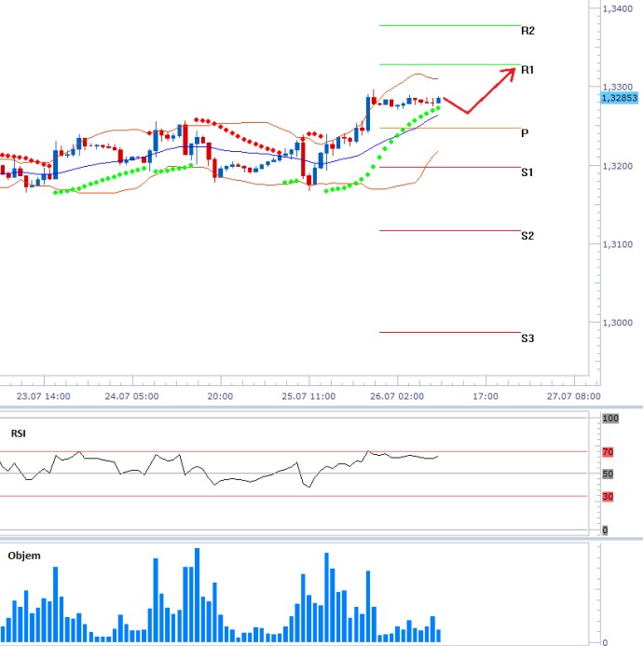Screen dimensions: 644x646
Task: Click the RSI 0 level label
Action: pyautogui.click(x=605, y=530)
